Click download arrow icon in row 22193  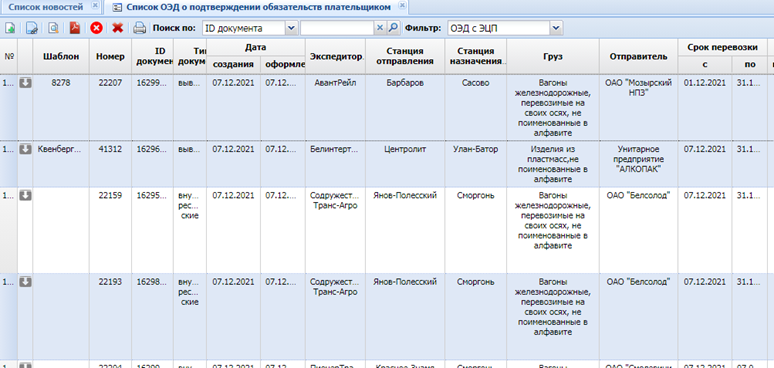(25, 282)
